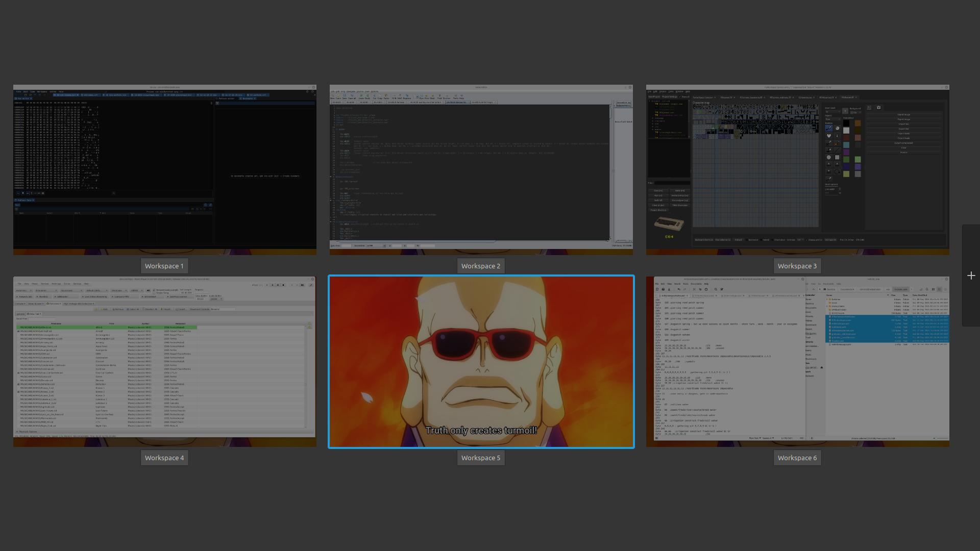Click the Workspace 4 name label

click(x=164, y=458)
